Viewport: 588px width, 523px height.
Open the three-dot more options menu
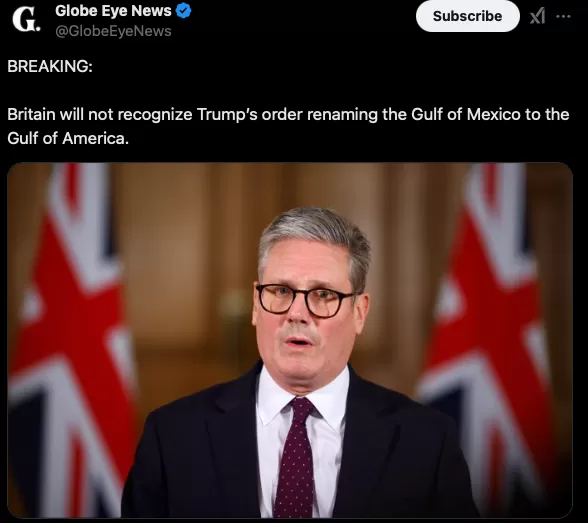click(x=563, y=16)
